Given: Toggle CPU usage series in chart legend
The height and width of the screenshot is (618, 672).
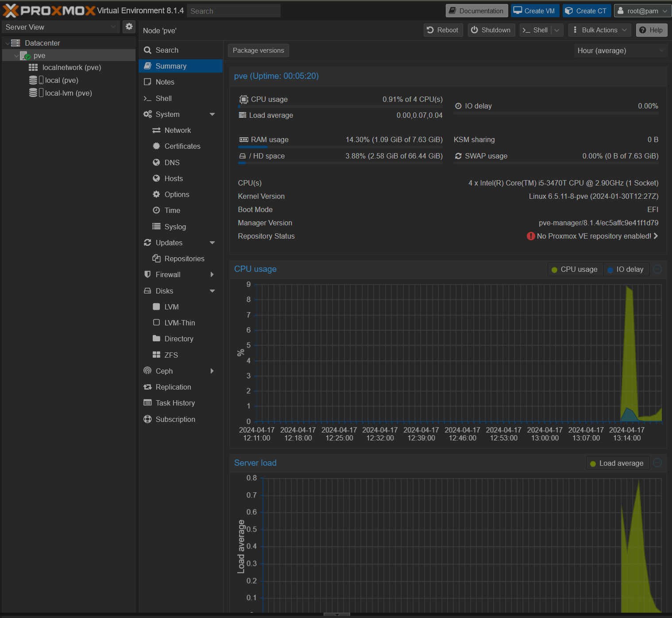Looking at the screenshot, I should tap(575, 269).
